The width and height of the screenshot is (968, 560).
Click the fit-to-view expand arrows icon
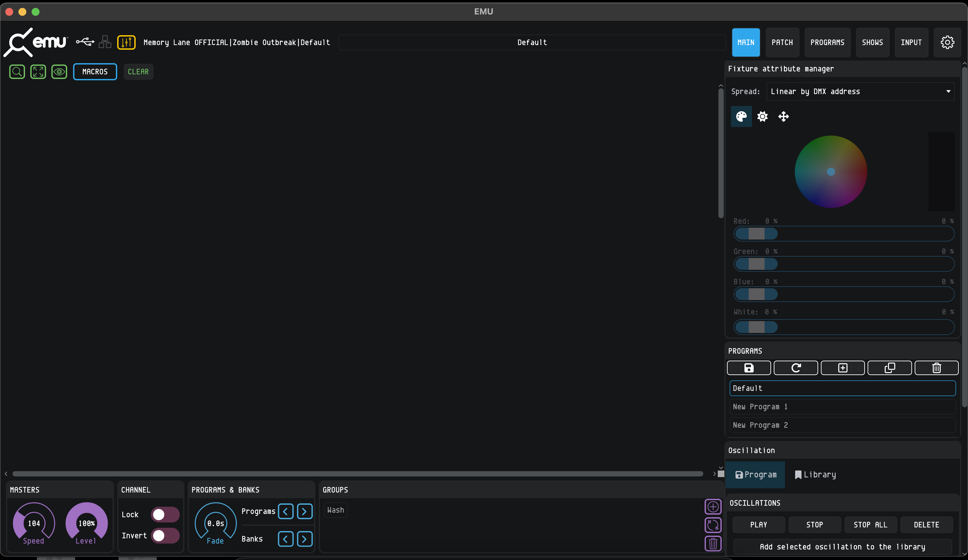tap(38, 72)
